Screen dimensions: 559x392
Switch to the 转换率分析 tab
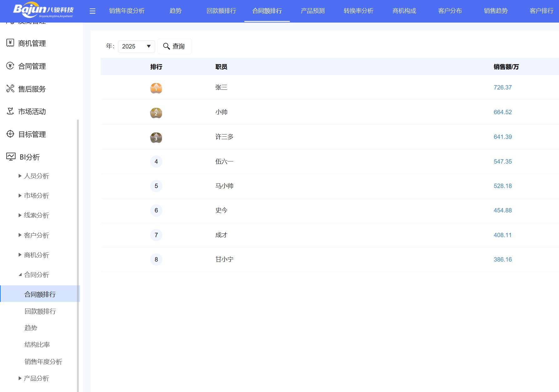click(358, 11)
